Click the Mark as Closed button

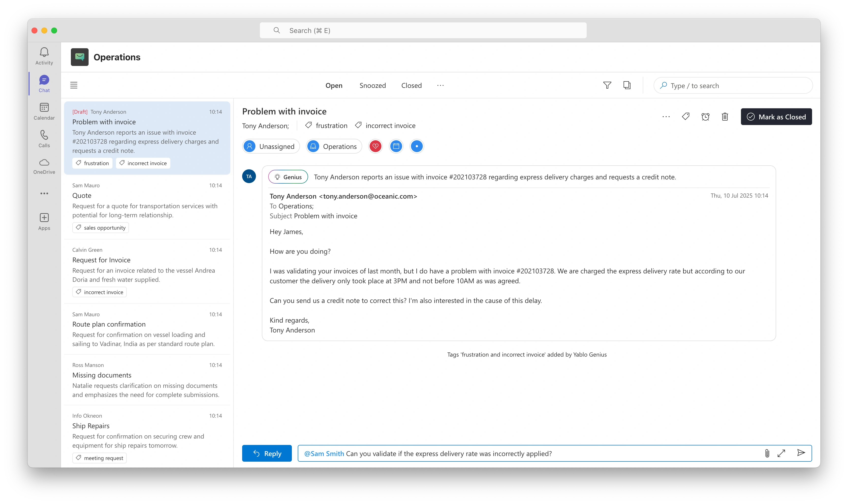(776, 117)
